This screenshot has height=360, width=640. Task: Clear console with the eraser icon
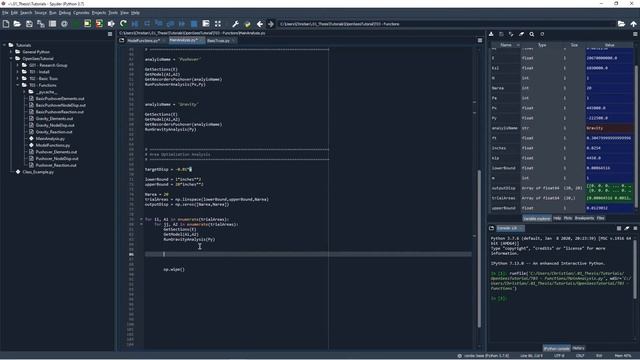pos(627,228)
